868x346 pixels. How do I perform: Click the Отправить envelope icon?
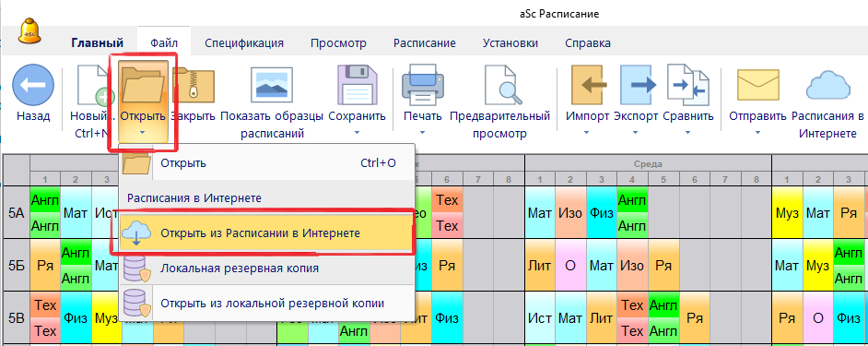tap(757, 85)
